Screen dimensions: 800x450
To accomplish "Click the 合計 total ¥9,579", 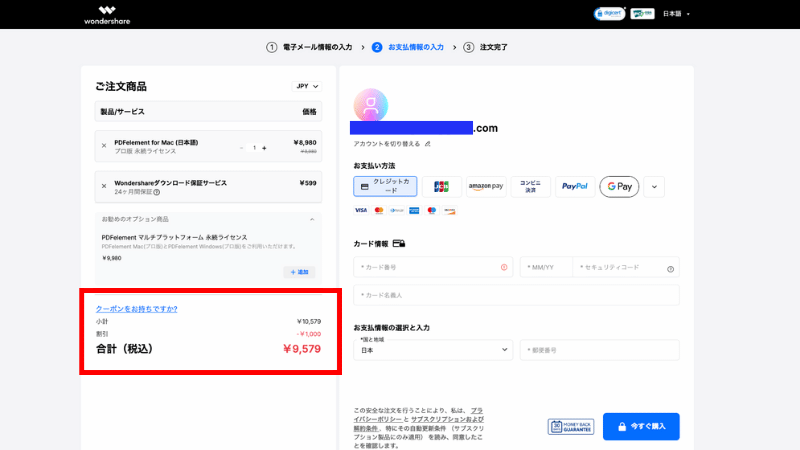I will coord(302,349).
